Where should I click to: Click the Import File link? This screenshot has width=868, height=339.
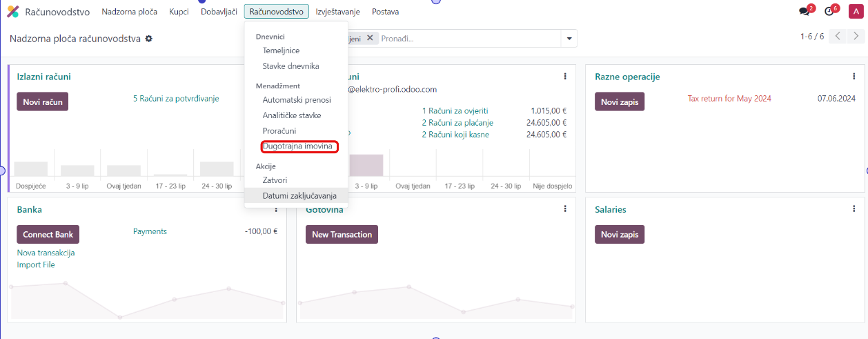[36, 264]
